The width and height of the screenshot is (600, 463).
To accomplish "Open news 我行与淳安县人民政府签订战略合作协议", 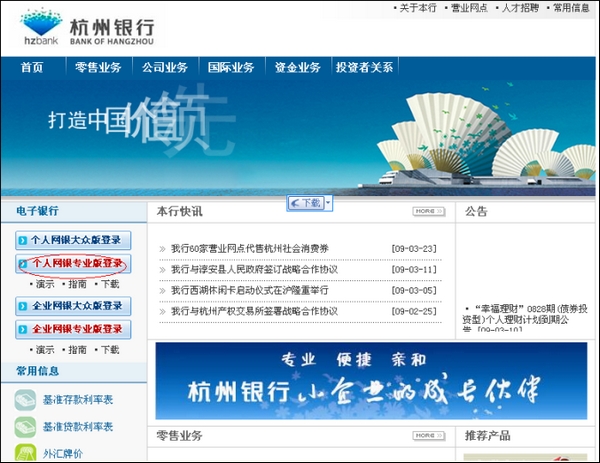I will pyautogui.click(x=254, y=270).
